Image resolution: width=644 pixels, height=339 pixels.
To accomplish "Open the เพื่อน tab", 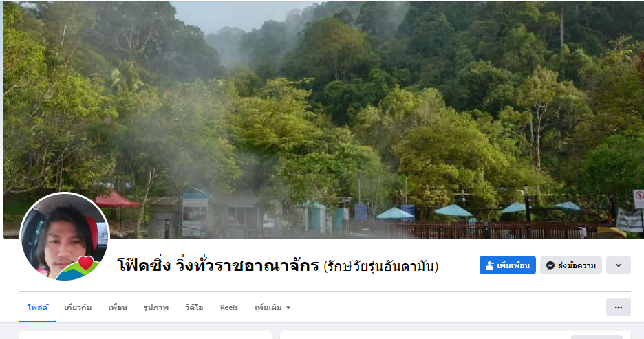I will [118, 307].
